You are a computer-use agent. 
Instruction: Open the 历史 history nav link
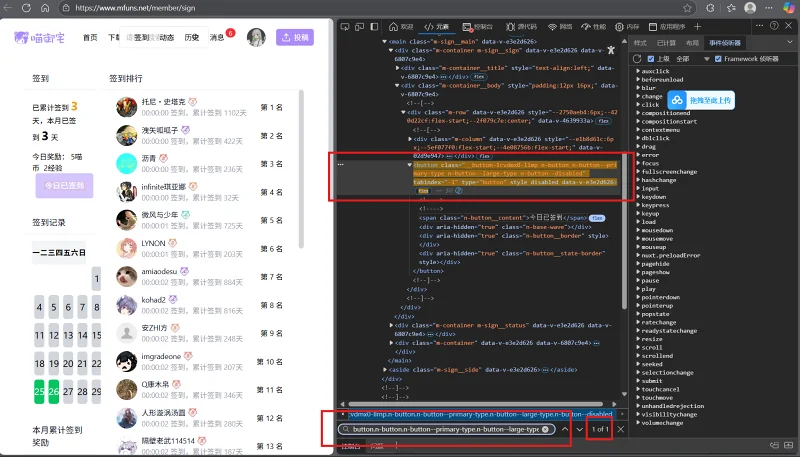pos(192,37)
